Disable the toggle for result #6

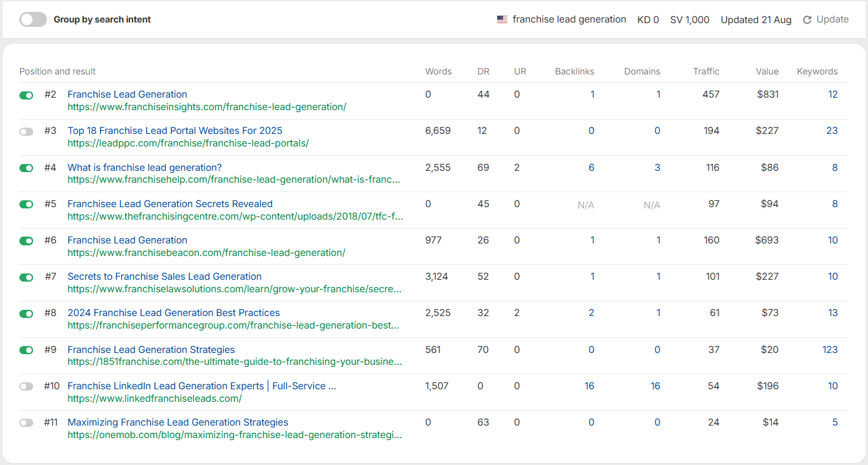(26, 240)
